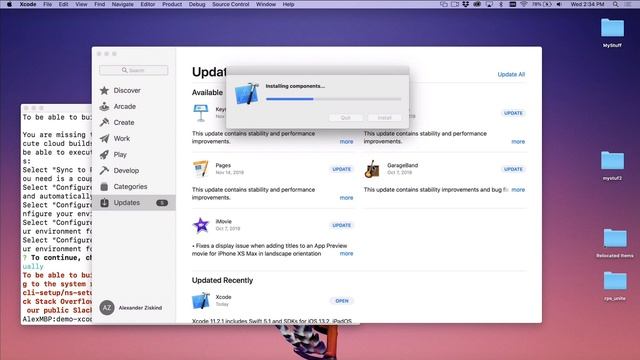Click the Xcode icon under Updated Recently

click(200, 301)
